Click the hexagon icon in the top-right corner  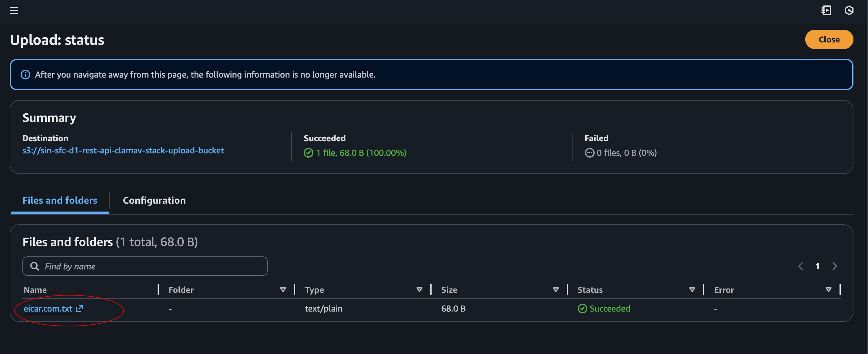[x=849, y=10]
